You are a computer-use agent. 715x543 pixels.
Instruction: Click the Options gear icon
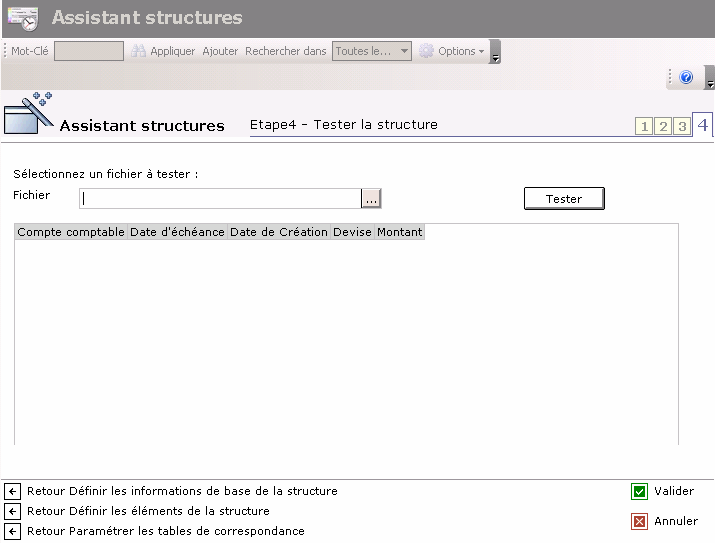426,51
